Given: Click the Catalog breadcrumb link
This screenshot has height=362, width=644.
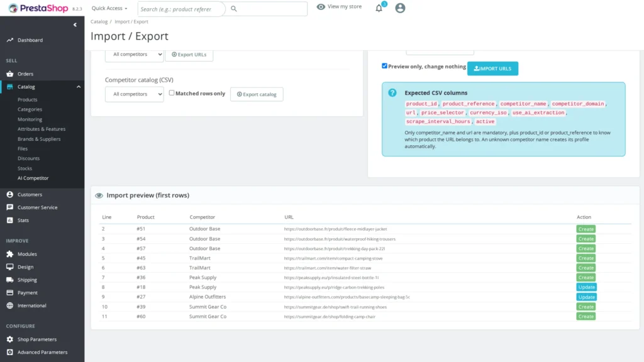Looking at the screenshot, I should click(x=99, y=21).
